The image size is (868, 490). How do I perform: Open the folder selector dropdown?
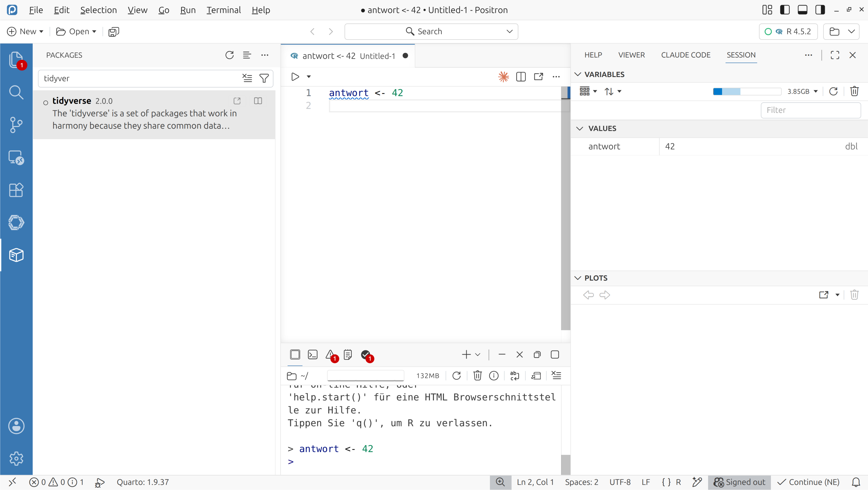point(851,31)
